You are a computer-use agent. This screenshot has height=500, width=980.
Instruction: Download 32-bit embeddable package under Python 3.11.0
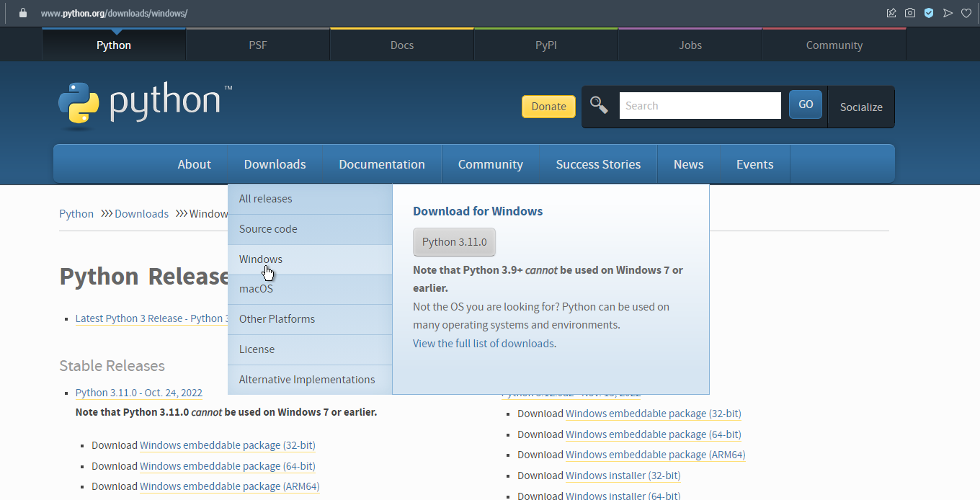[228, 445]
